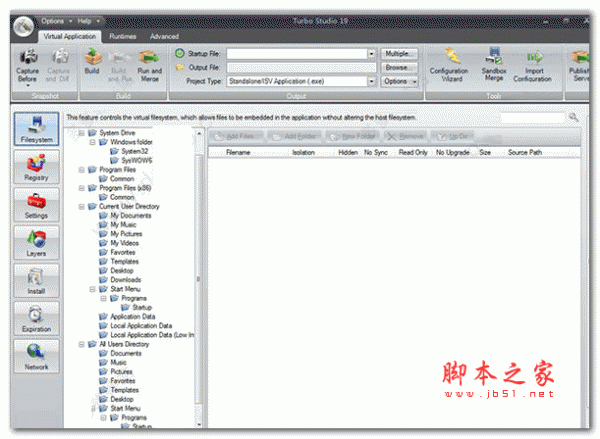600x439 pixels.
Task: Open the Help menu
Action: pos(88,21)
